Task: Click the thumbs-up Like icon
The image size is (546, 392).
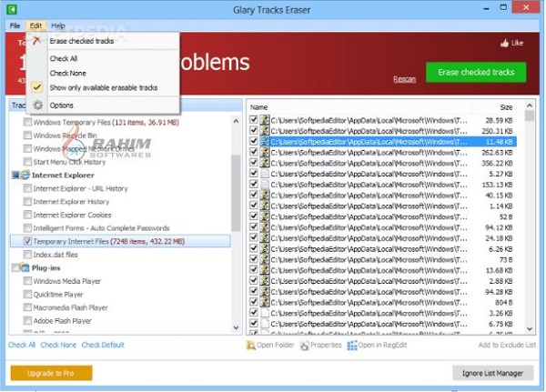Action: click(504, 43)
